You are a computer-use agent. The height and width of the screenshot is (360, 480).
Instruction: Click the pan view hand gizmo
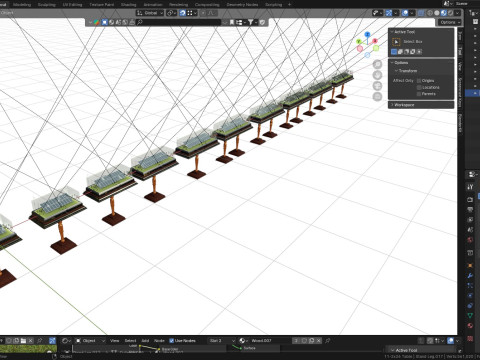pos(377,75)
